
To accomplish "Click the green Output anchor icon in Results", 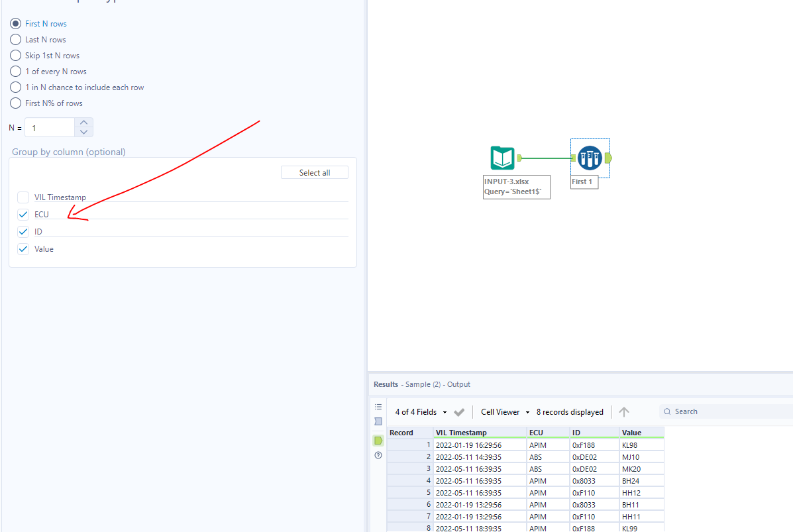I will [x=378, y=440].
